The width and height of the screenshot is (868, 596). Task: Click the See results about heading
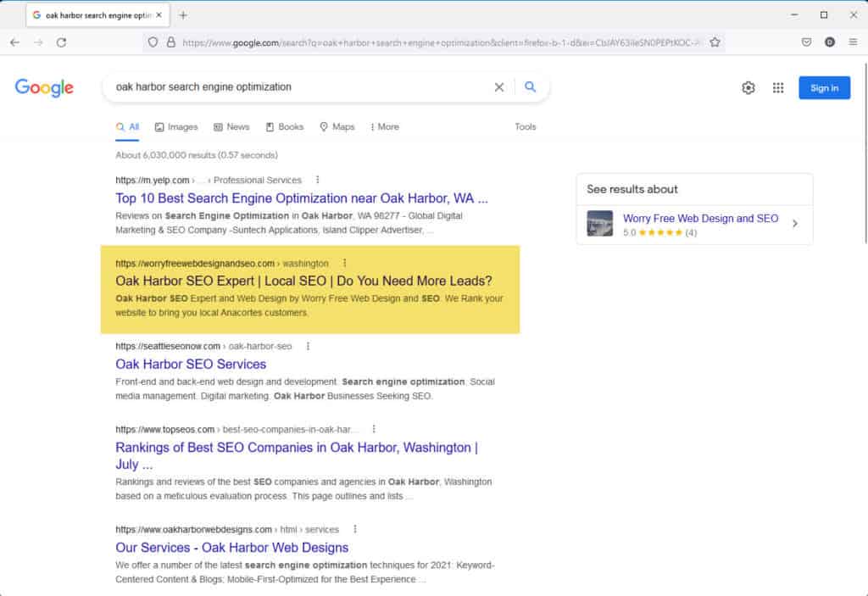click(x=632, y=189)
